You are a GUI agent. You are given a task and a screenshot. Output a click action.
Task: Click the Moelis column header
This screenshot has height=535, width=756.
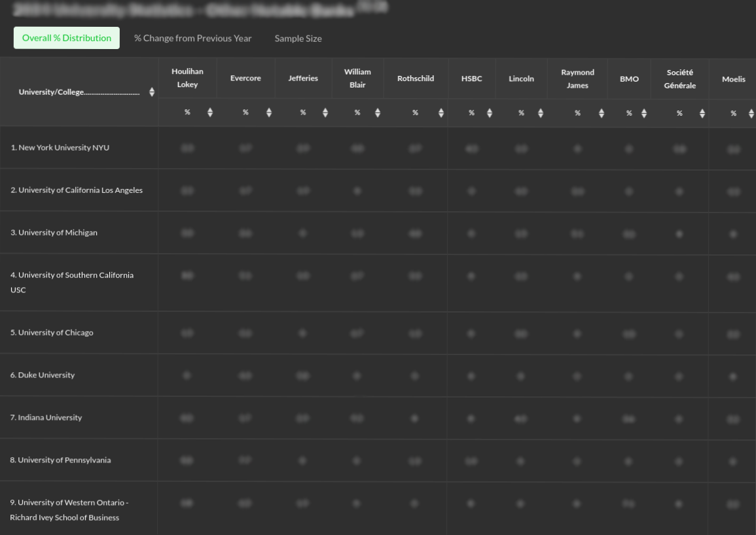[x=733, y=79]
